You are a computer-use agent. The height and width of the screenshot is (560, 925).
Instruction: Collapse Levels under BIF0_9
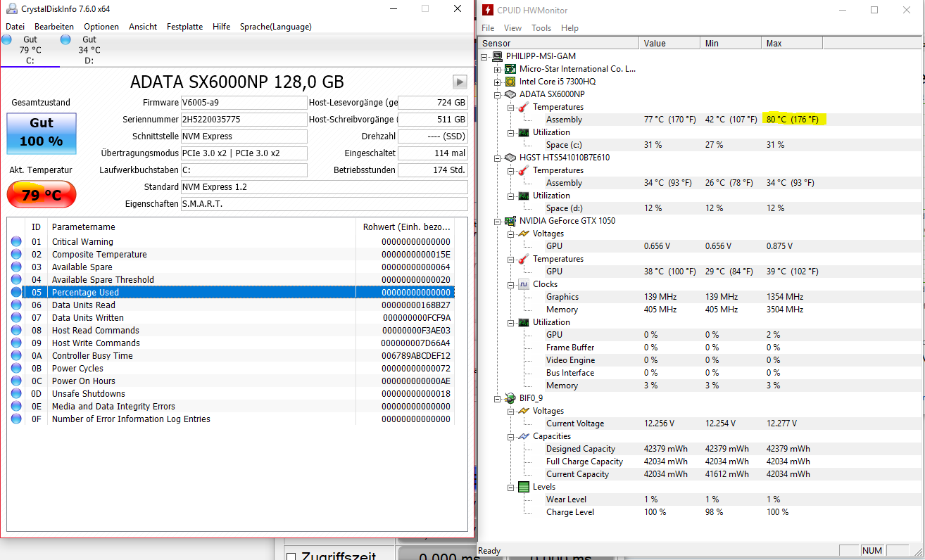pos(511,487)
